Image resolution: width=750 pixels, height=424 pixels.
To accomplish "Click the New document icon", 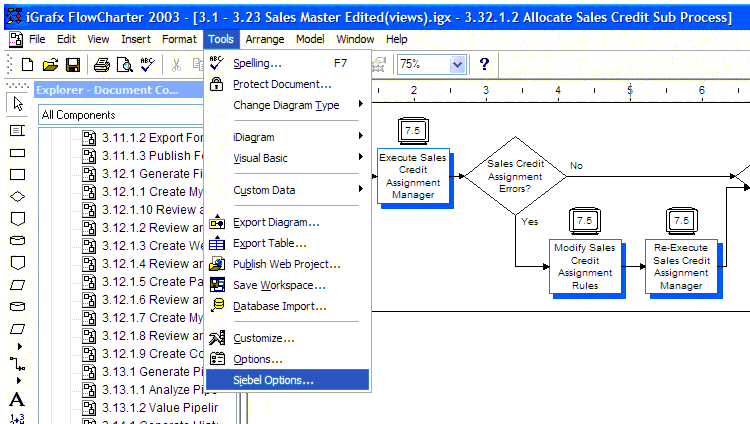I will (27, 64).
